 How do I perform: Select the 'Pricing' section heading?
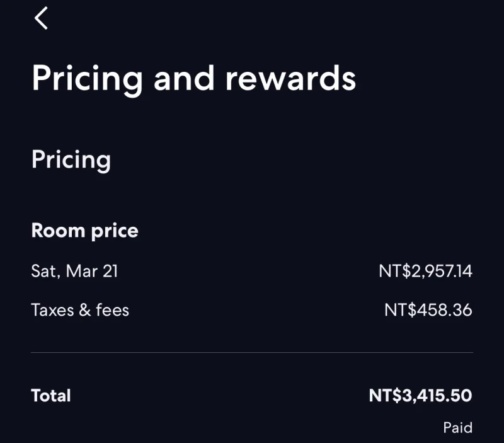(x=71, y=159)
